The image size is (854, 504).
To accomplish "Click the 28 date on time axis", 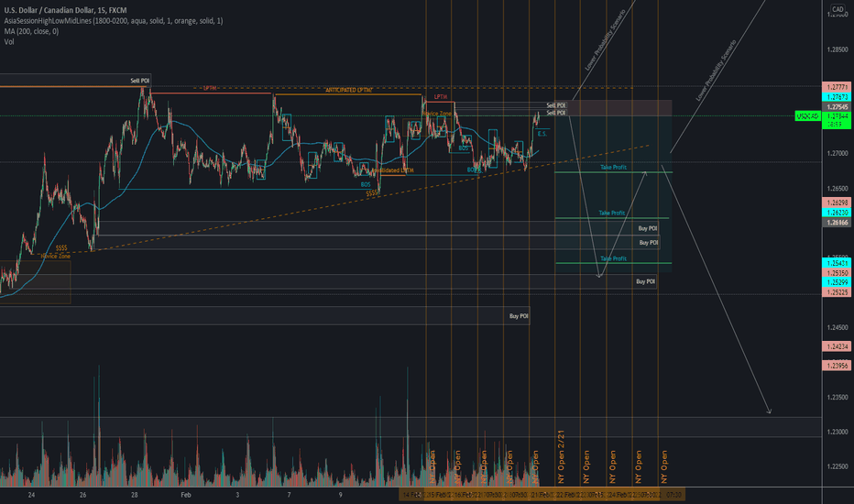I will (x=134, y=495).
